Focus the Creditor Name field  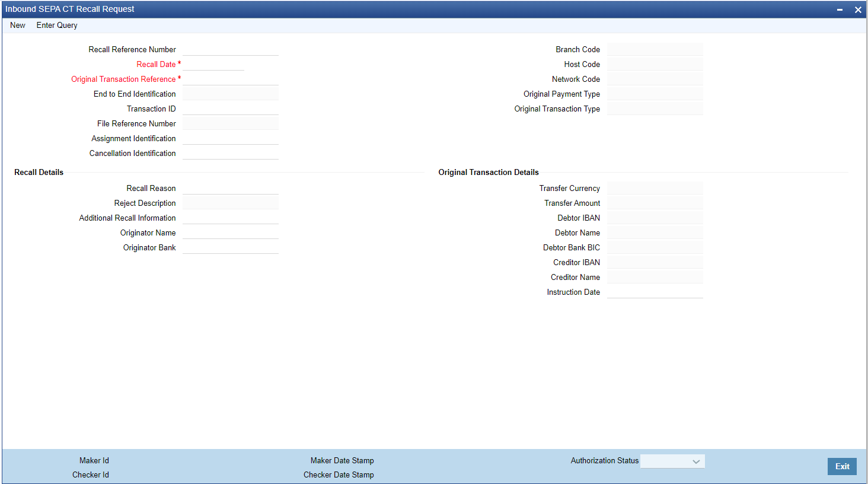(x=655, y=277)
